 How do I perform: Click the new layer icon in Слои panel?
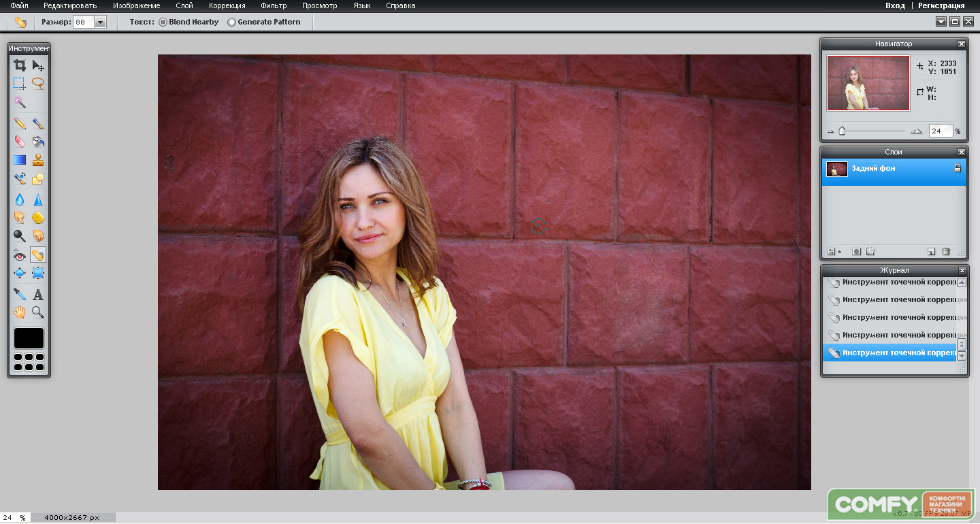coord(931,252)
